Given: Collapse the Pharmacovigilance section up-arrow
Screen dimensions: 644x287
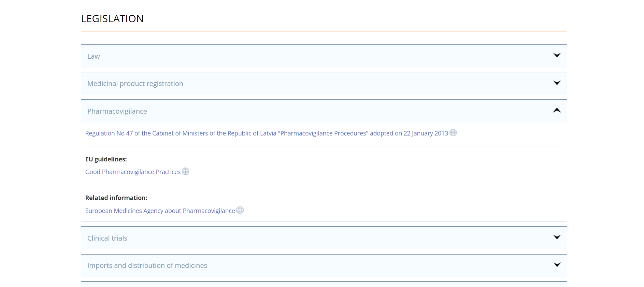Looking at the screenshot, I should click(x=557, y=110).
